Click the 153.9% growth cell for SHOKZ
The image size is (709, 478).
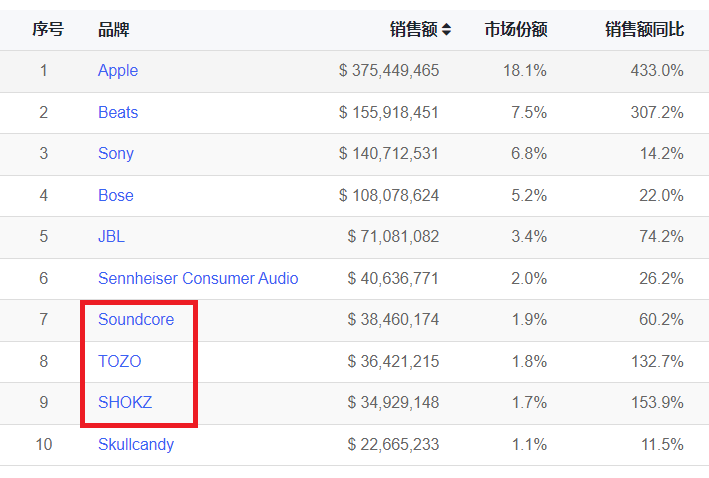coord(661,403)
